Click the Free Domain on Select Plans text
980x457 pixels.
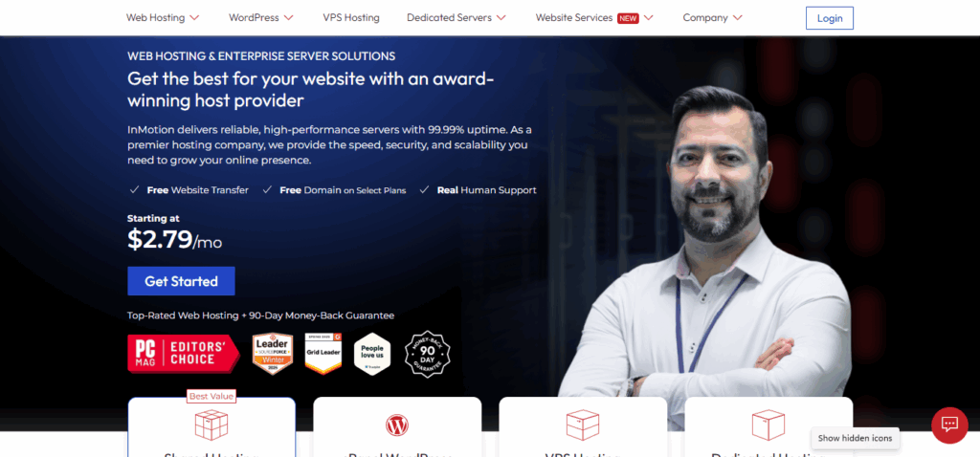343,190
